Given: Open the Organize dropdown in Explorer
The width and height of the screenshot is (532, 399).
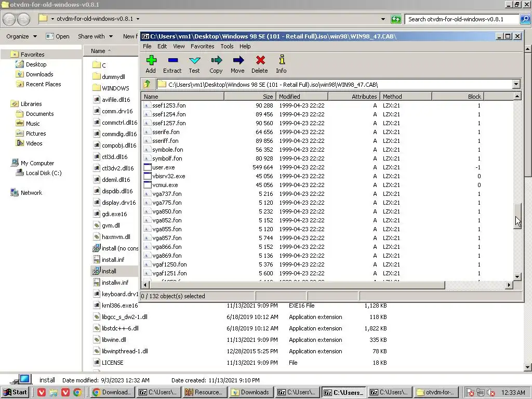Looking at the screenshot, I should (21, 36).
